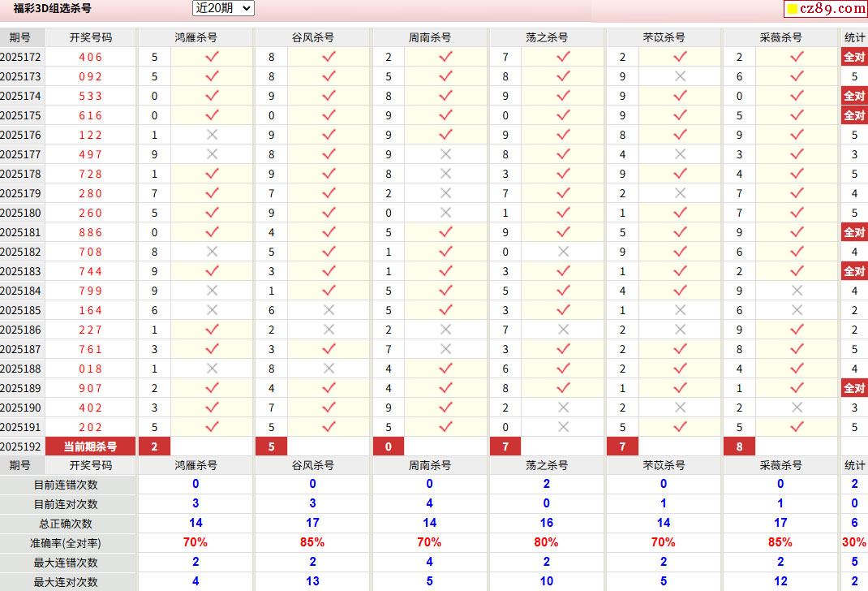
Task: Click the 总正确次数 row label
Action: coord(66,524)
